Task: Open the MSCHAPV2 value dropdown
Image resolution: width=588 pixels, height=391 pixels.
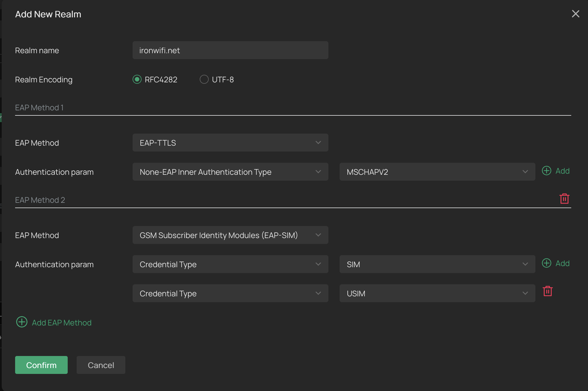Action: pyautogui.click(x=437, y=172)
